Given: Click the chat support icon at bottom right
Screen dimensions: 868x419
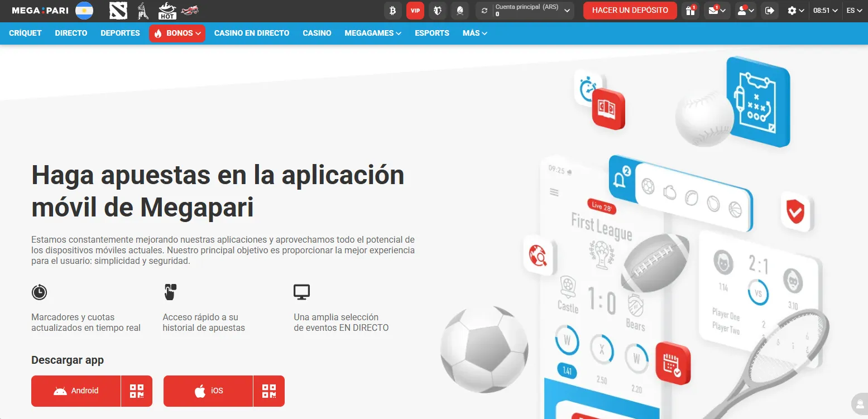Looking at the screenshot, I should coord(859,403).
